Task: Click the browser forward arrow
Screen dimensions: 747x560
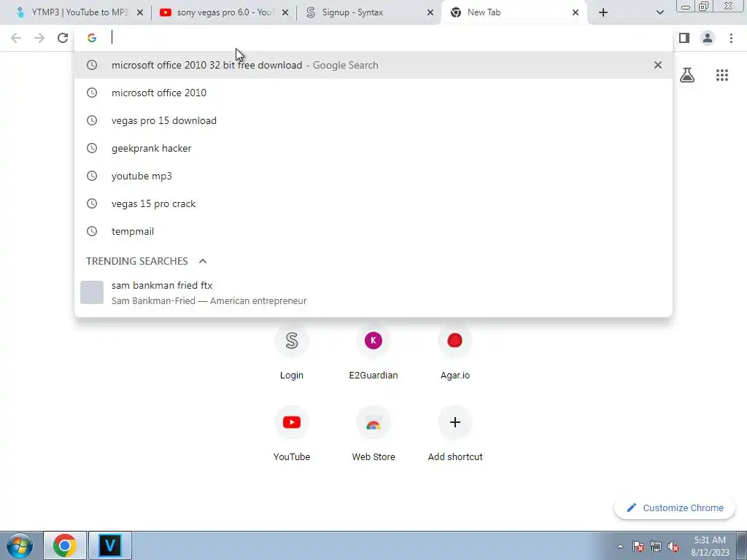Action: tap(39, 38)
